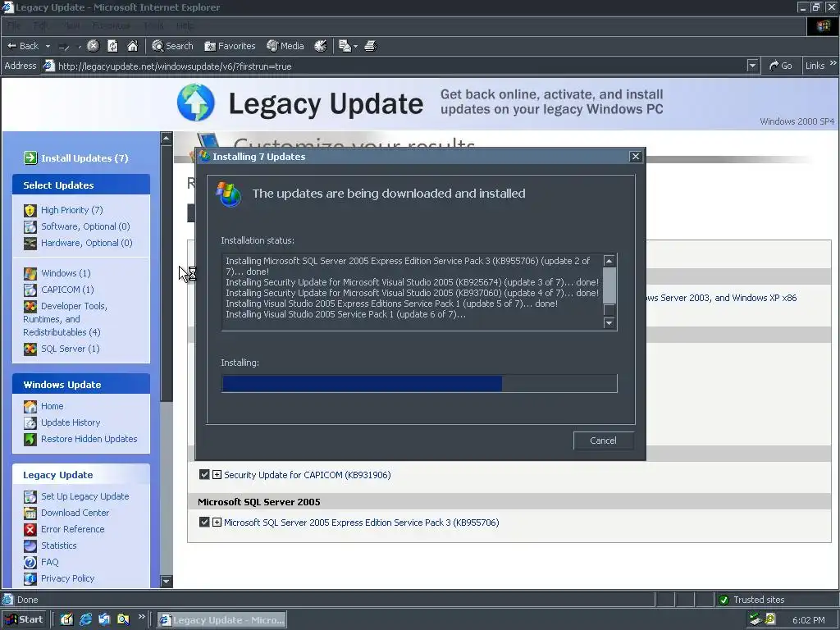
Task: Open the Mail button dropdown arrow
Action: pos(355,47)
